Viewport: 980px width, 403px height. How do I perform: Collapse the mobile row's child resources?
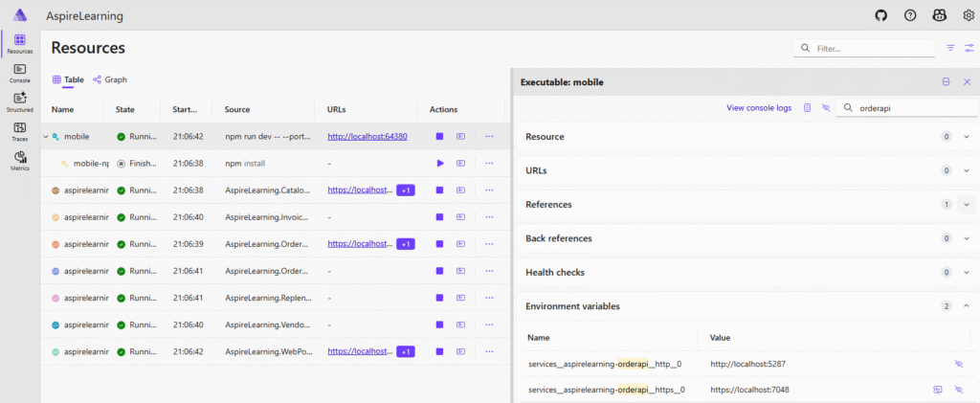pyautogui.click(x=46, y=136)
